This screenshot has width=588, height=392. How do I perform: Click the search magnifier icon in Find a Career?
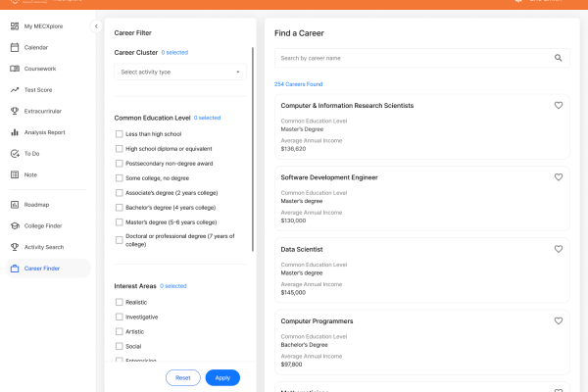click(558, 58)
